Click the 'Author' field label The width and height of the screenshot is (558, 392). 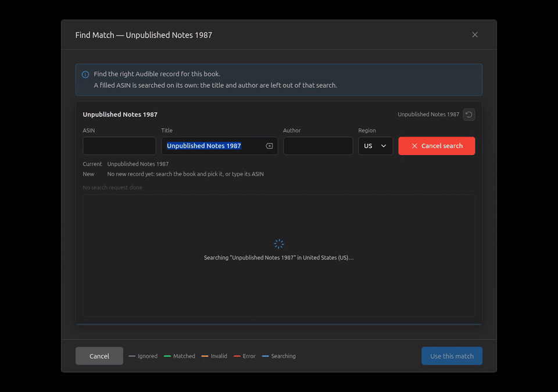(x=292, y=131)
